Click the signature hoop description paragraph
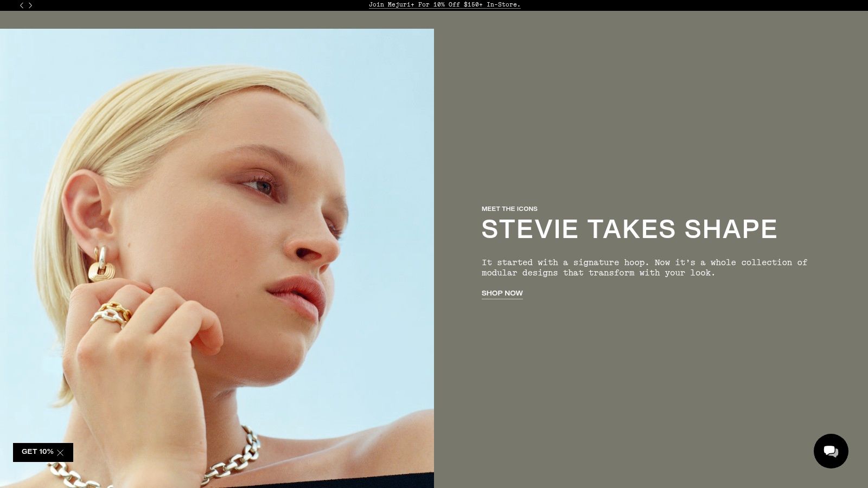868x488 pixels. tap(644, 267)
